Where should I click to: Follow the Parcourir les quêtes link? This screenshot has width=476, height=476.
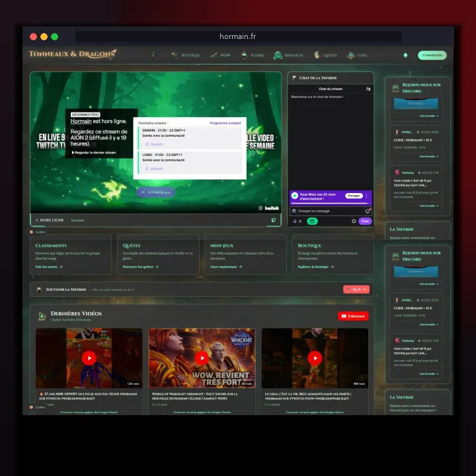pyautogui.click(x=141, y=266)
